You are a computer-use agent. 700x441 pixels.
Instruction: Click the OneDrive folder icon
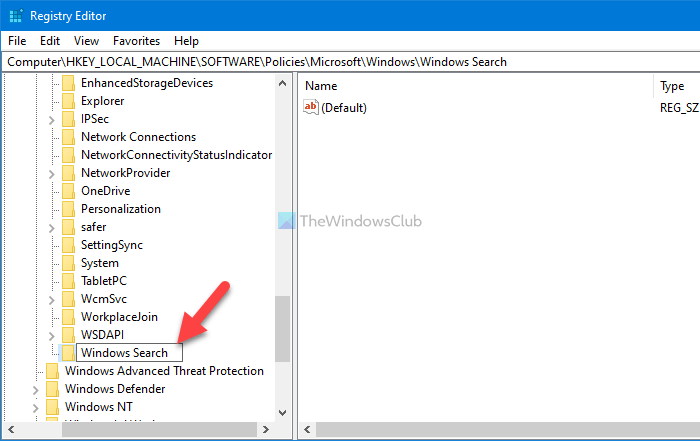point(68,191)
